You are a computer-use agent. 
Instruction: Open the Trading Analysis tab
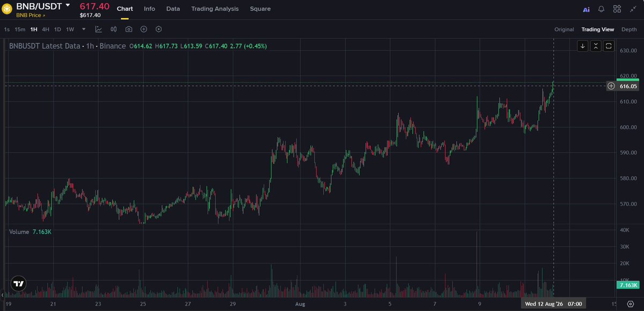click(x=215, y=9)
